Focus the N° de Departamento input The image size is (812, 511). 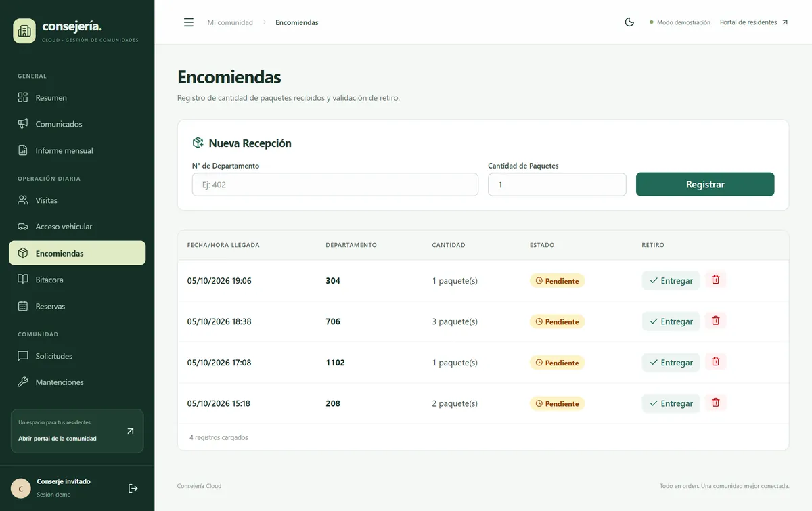335,185
